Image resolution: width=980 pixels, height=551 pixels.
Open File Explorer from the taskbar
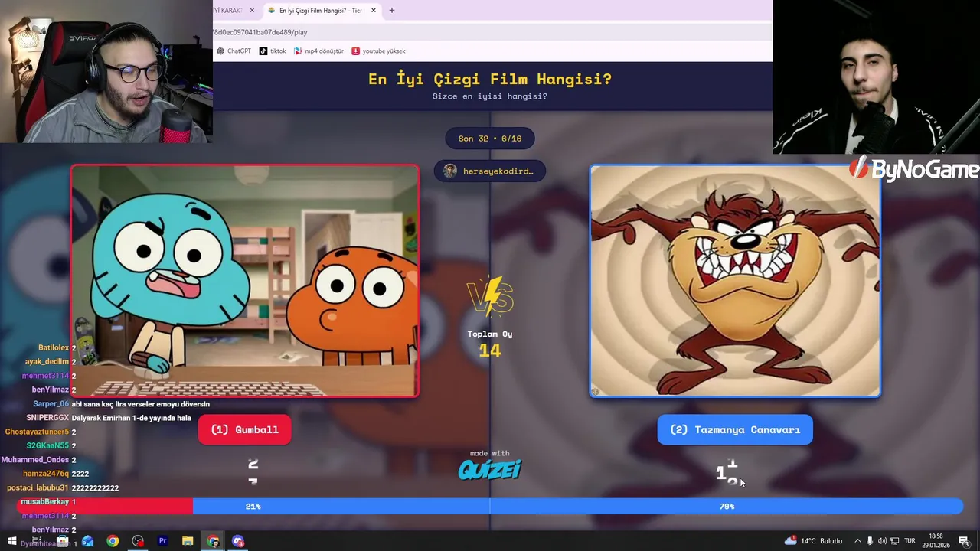click(x=188, y=541)
